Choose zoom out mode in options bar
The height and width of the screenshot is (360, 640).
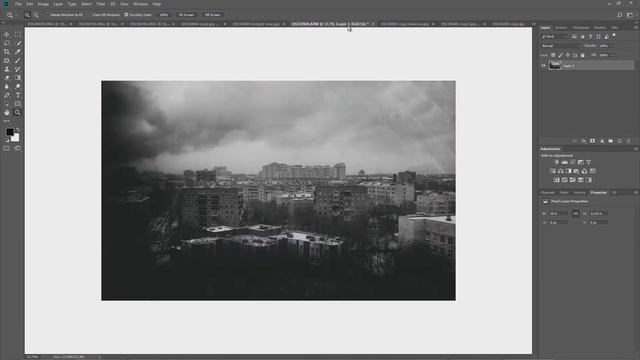36,15
